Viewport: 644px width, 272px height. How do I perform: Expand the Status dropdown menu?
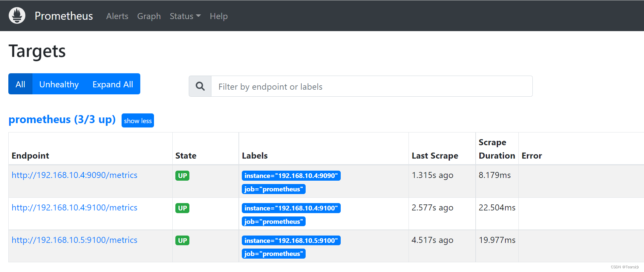pyautogui.click(x=185, y=16)
